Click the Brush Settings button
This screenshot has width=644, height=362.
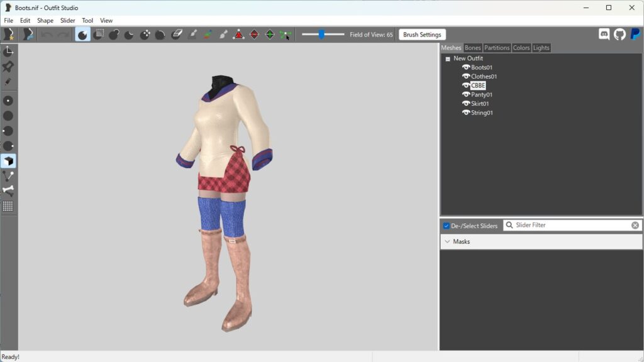click(422, 35)
